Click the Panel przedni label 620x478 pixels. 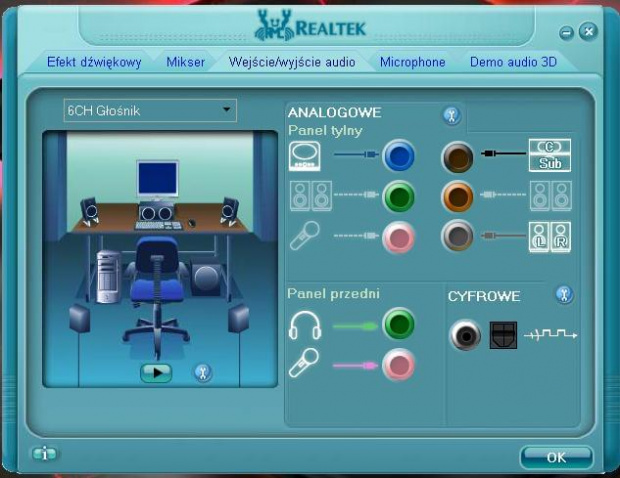click(x=333, y=293)
